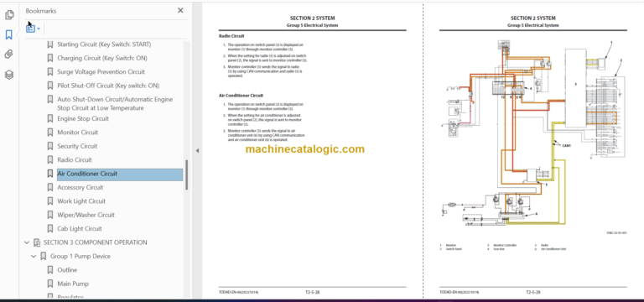This screenshot has width=644, height=302.
Task: Jump to Monitor Circuit bookmark
Action: click(x=78, y=133)
